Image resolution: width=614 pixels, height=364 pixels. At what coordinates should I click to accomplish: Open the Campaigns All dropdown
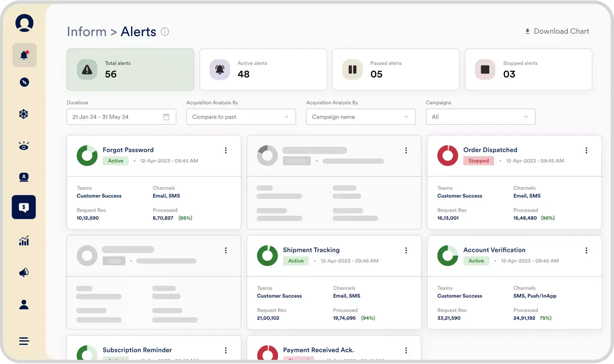click(x=480, y=117)
